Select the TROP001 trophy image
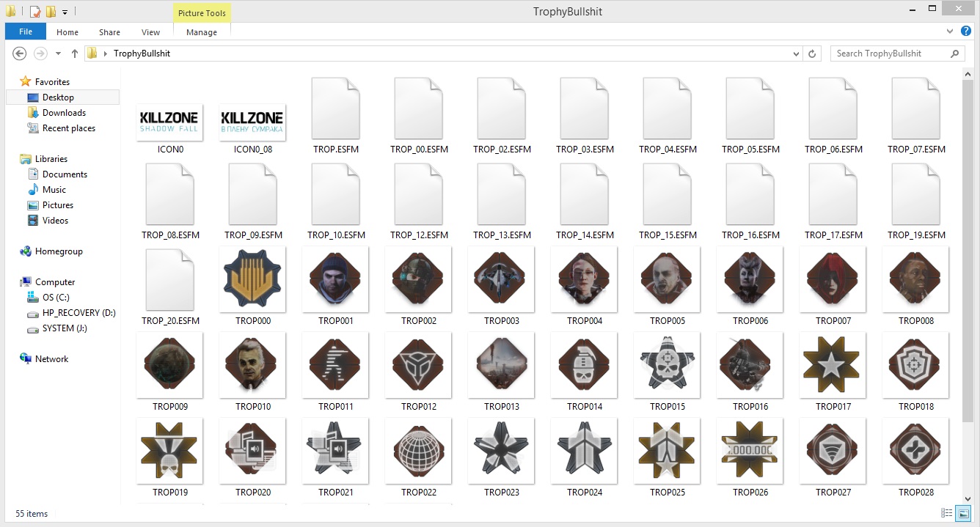 click(x=336, y=279)
